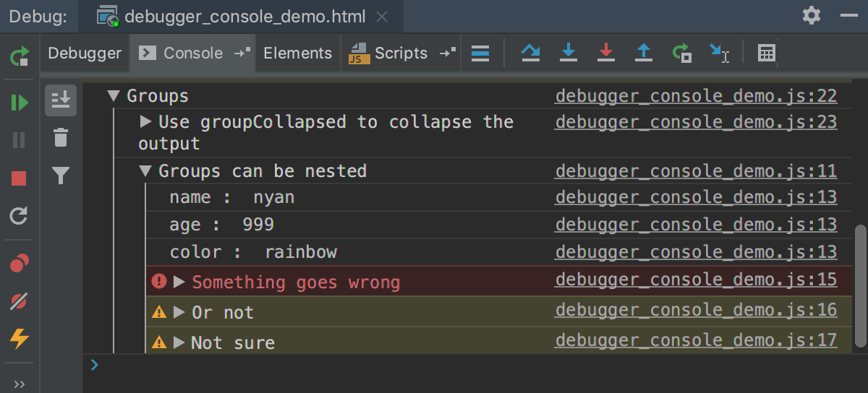Toggle mute breakpoints icon

(x=20, y=301)
